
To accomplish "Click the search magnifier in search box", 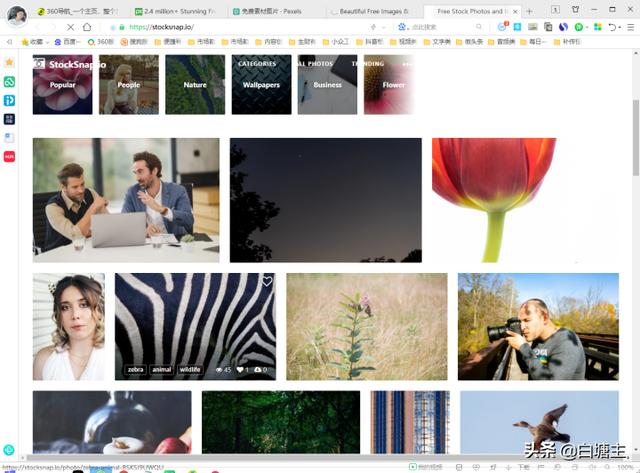I will pos(478,27).
